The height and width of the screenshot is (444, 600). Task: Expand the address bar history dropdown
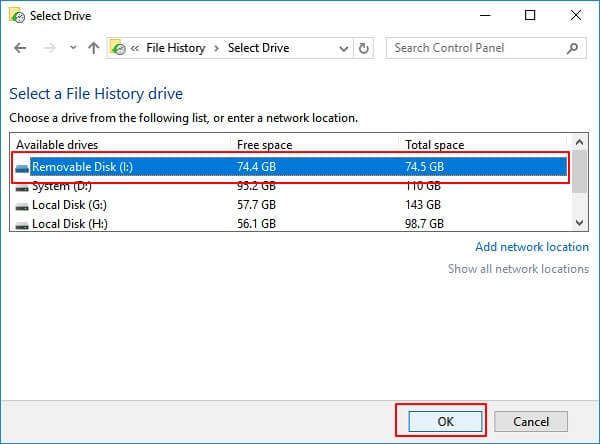(x=344, y=48)
